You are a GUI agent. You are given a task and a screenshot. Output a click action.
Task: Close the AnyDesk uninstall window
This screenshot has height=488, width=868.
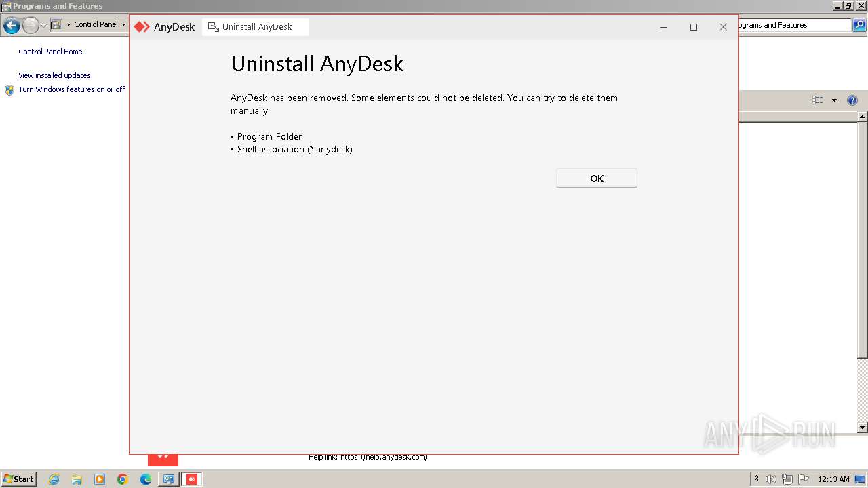[x=723, y=27]
